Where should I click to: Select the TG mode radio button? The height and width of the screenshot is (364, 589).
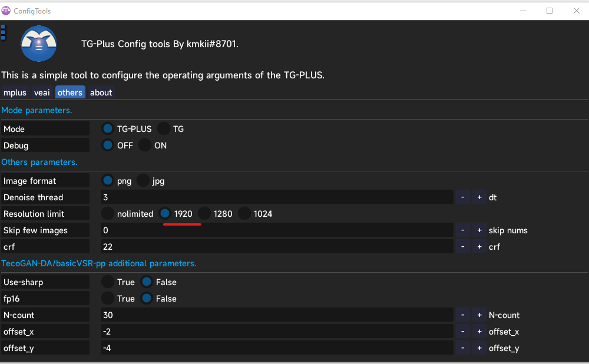(163, 128)
